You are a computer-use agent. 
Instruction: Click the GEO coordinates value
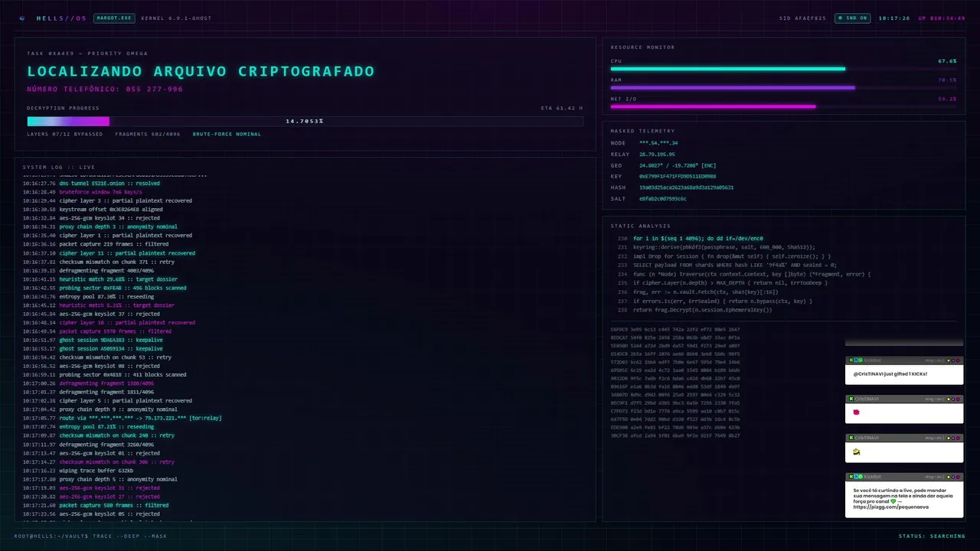pos(678,165)
